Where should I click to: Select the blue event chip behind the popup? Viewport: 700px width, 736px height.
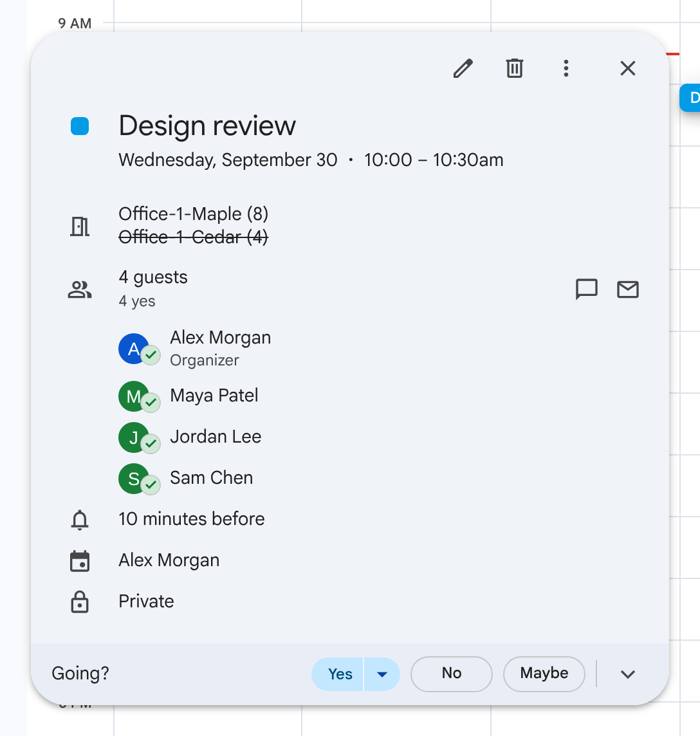[690, 98]
